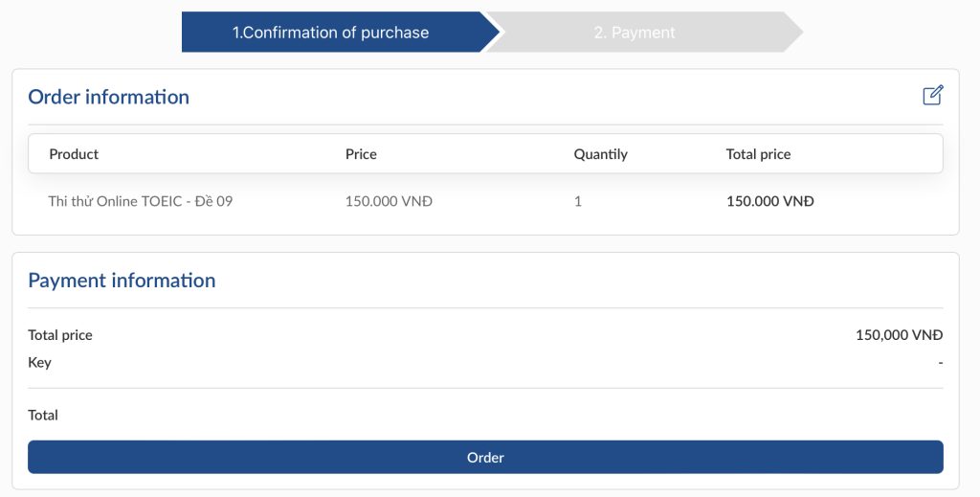The image size is (980, 497).
Task: Select the Quantity column header
Action: [600, 154]
